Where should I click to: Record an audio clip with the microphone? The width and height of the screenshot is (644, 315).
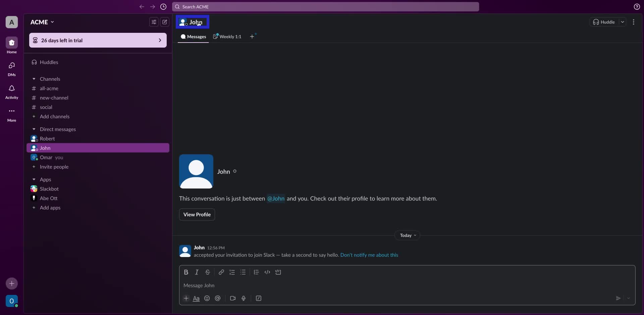[x=244, y=298]
